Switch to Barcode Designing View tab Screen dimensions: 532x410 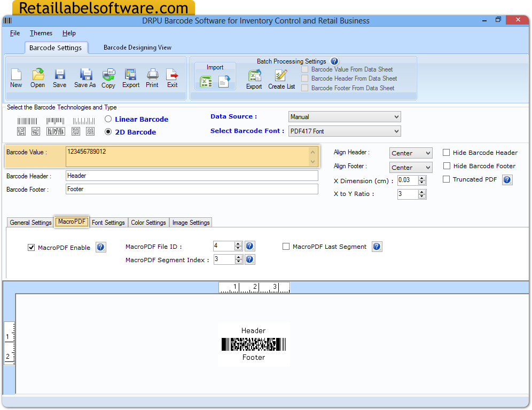[138, 47]
